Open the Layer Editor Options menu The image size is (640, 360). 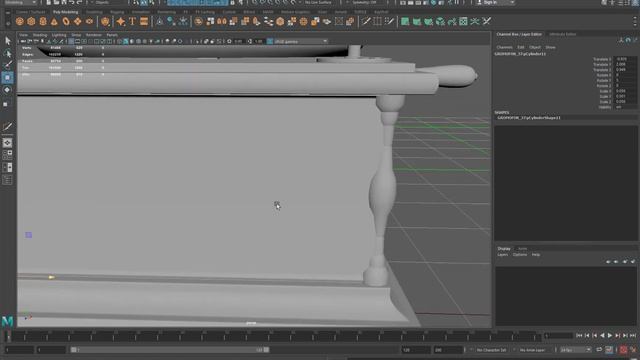click(520, 255)
